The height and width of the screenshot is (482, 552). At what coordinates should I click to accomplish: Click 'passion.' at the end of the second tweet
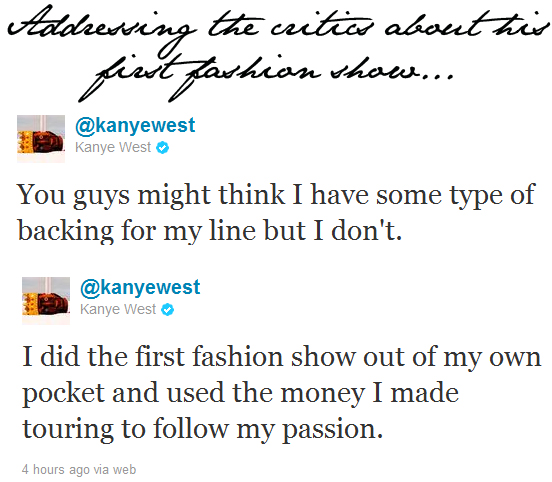[x=333, y=430]
